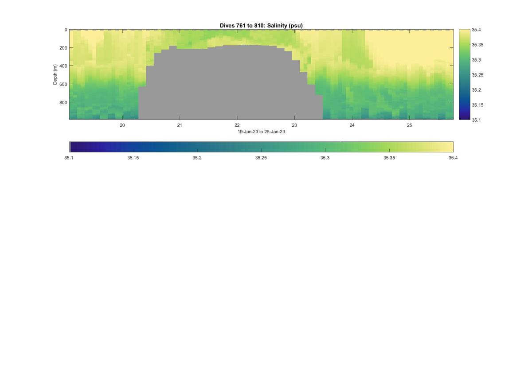Click horizontal colorbar label '35.2'

click(197, 158)
